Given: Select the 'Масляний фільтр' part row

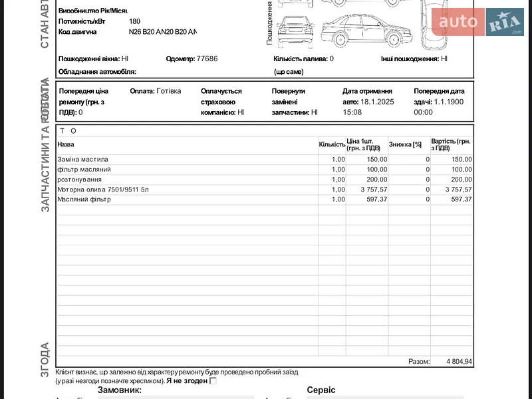Looking at the screenshot, I should (264, 199).
